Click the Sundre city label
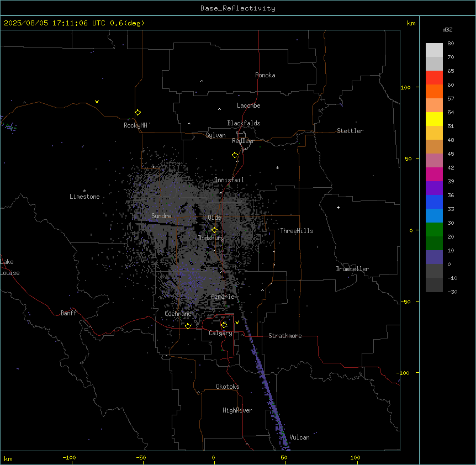 (161, 216)
